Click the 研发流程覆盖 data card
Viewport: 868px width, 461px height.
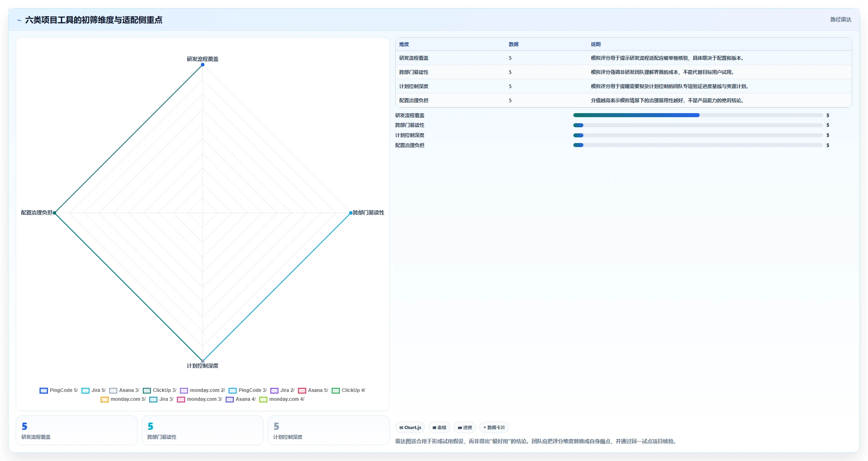click(x=77, y=430)
